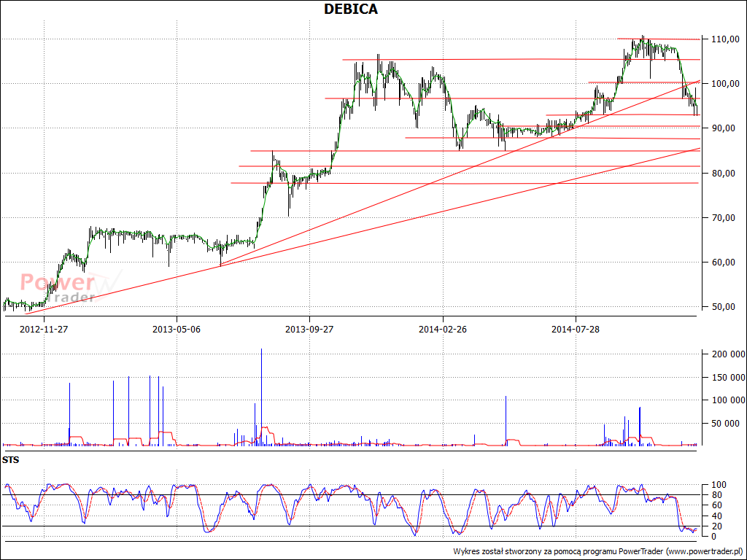Image resolution: width=747 pixels, height=560 pixels.
Task: Select the 2012-11-27 date label
Action: point(43,329)
